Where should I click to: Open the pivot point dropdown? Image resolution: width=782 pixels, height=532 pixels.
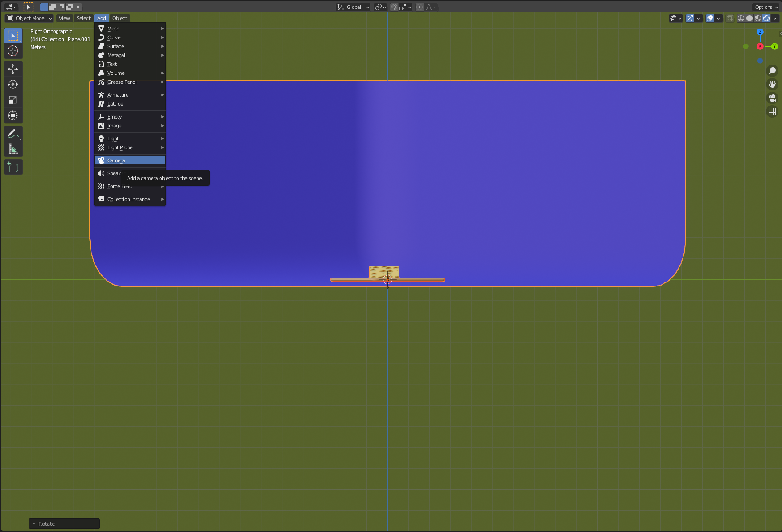pos(380,7)
